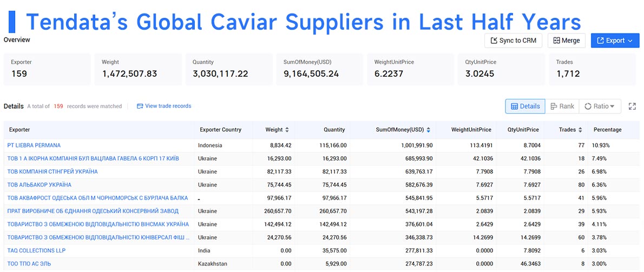Click the 7.49% percentage value
Screen dimensions: 644x272
[x=599, y=158]
